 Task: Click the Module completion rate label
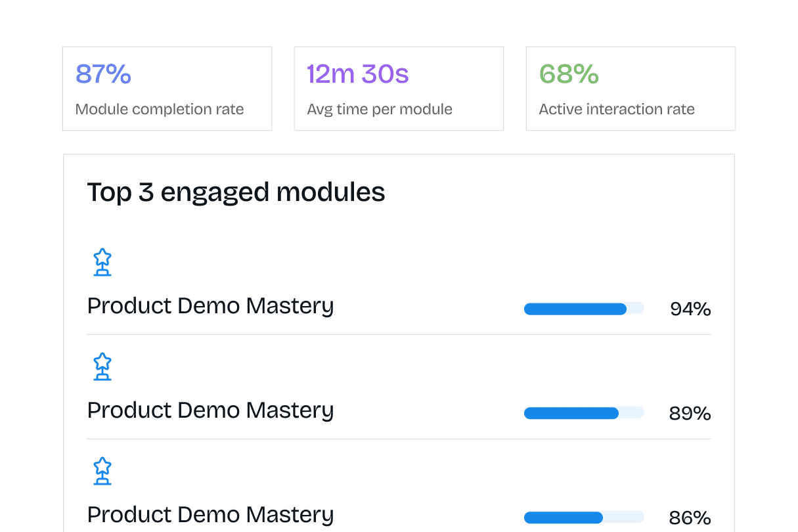pyautogui.click(x=160, y=109)
